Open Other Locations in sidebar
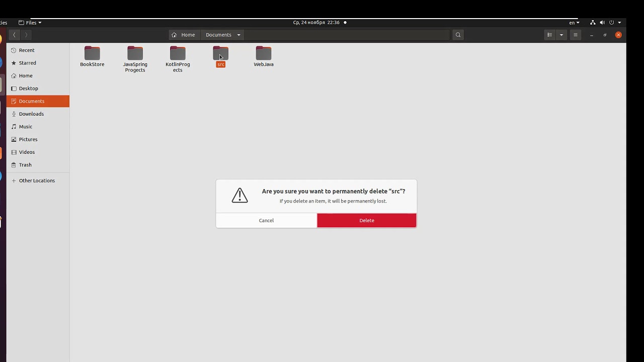This screenshot has width=644, height=362. click(38, 180)
